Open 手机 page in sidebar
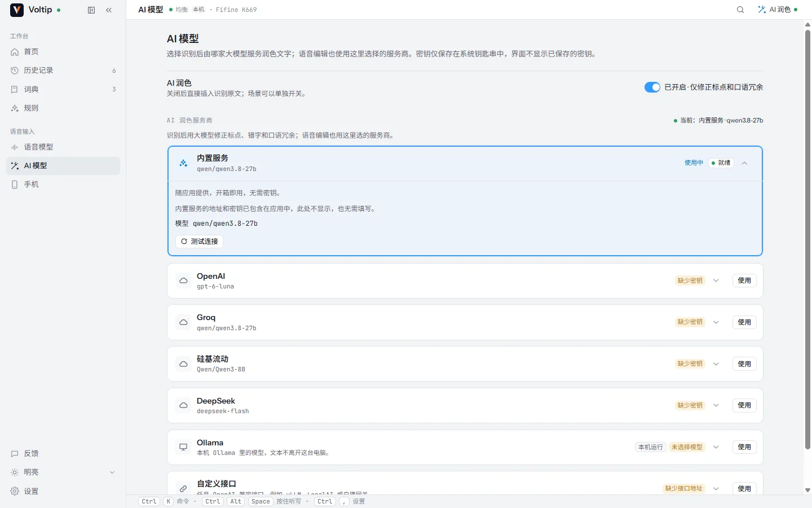 [63, 184]
